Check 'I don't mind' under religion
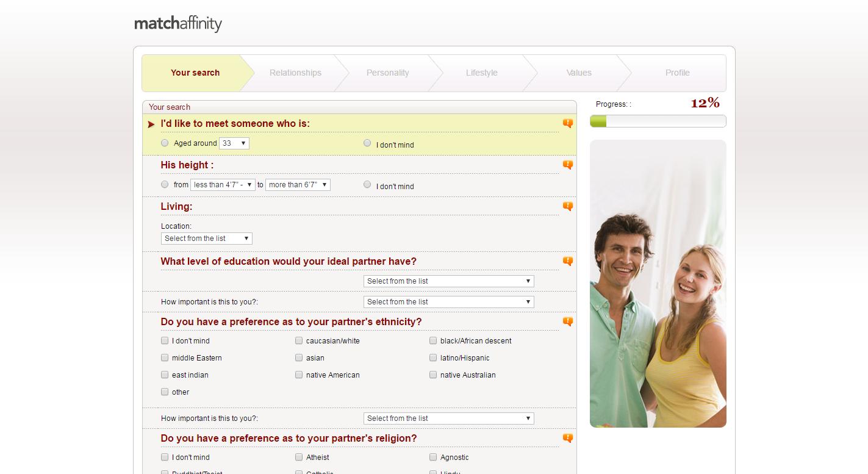868x474 pixels. [x=165, y=457]
